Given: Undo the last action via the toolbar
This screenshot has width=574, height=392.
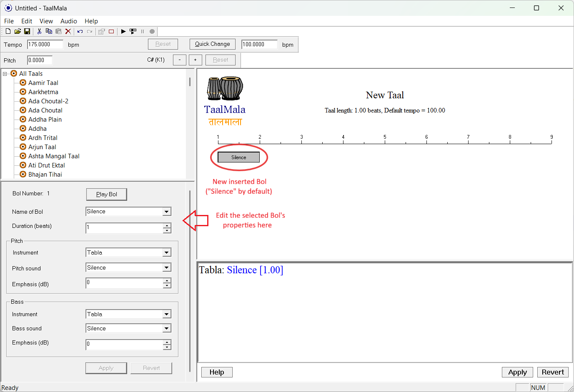Looking at the screenshot, I should pos(80,31).
